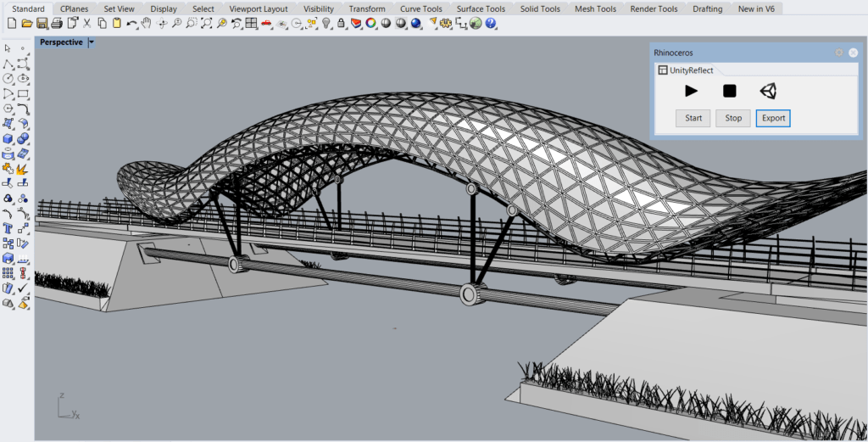
Task: Click the Unity logo icon in panel
Action: coord(768,91)
